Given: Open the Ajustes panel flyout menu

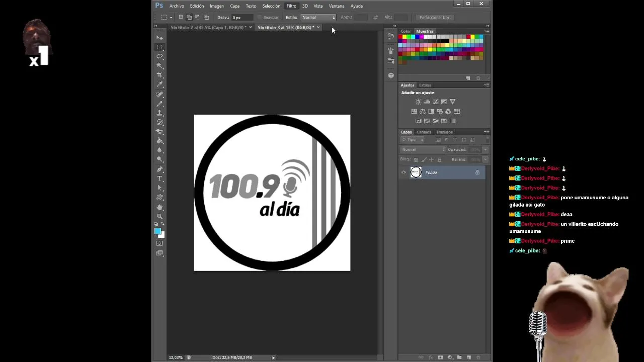Looking at the screenshot, I should click(x=486, y=85).
